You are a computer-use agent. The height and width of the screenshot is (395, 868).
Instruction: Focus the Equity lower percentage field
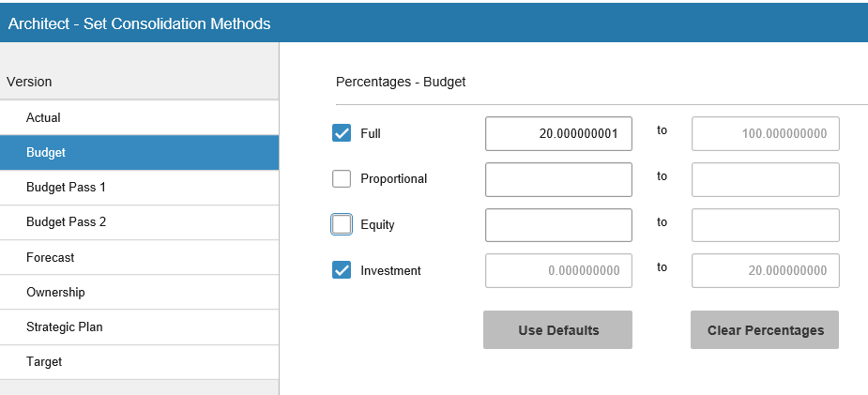(x=558, y=225)
